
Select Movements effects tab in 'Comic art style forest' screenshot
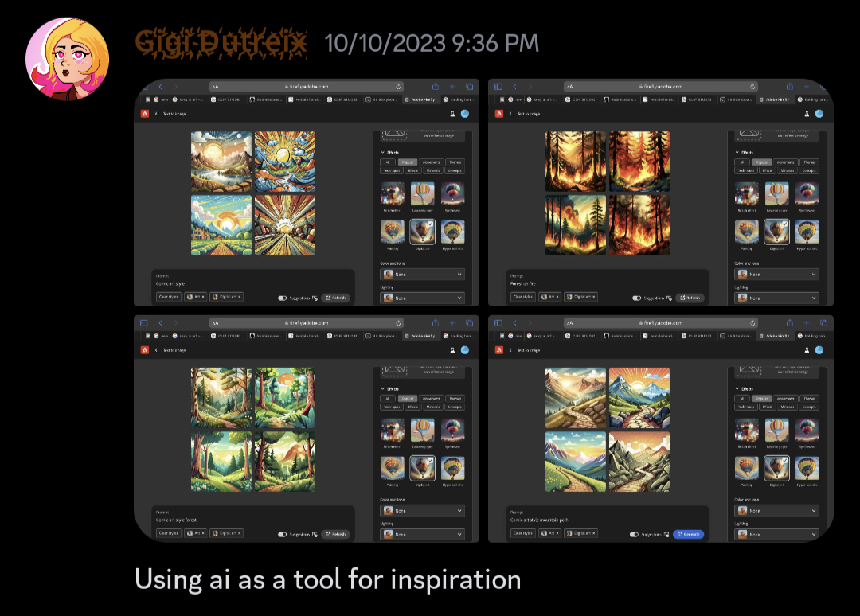click(x=431, y=399)
